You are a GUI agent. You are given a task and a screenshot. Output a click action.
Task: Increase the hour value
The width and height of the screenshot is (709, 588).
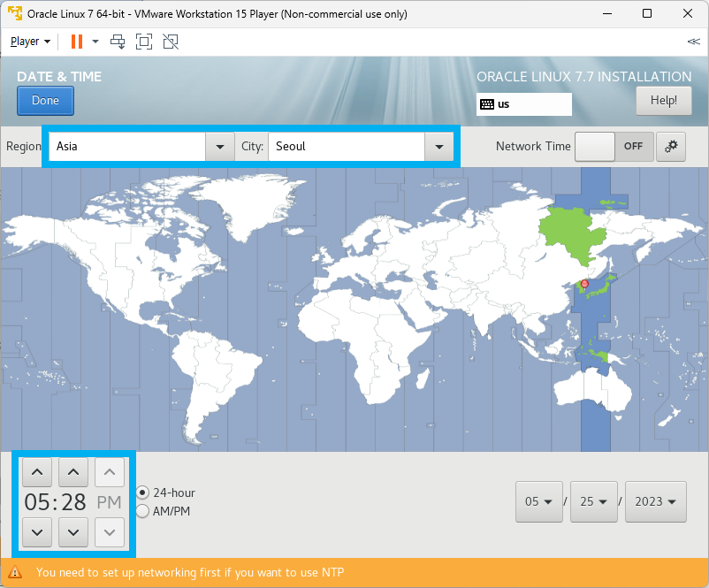click(37, 472)
